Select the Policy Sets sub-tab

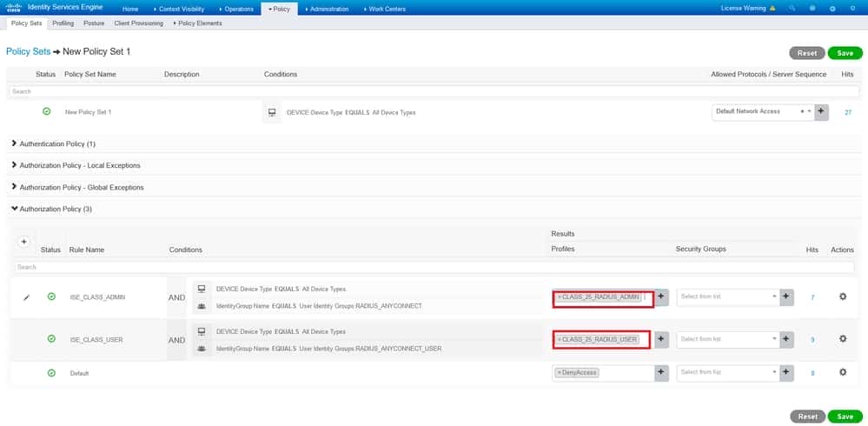tap(27, 23)
